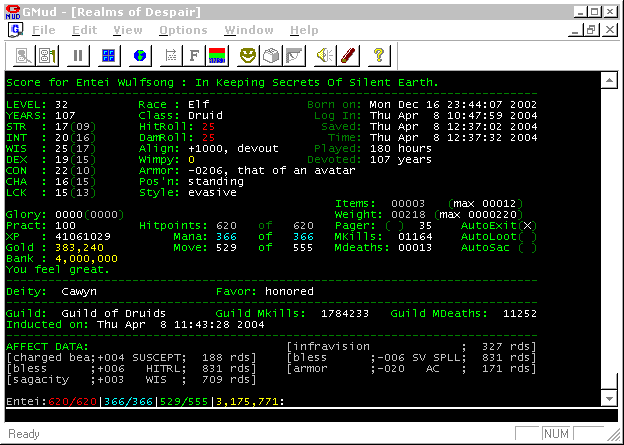
Task: Click the command input line
Action: [312, 415]
